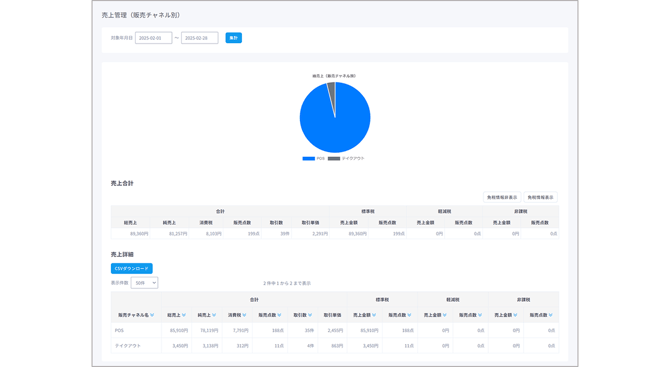
Task: Click 35件 in the POS row
Action: (309, 330)
